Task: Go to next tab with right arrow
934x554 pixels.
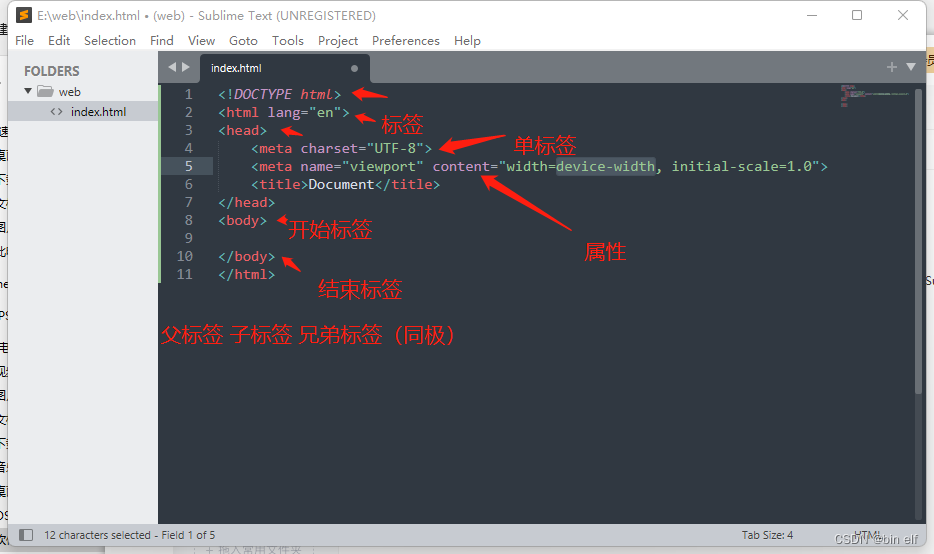Action: (x=186, y=67)
